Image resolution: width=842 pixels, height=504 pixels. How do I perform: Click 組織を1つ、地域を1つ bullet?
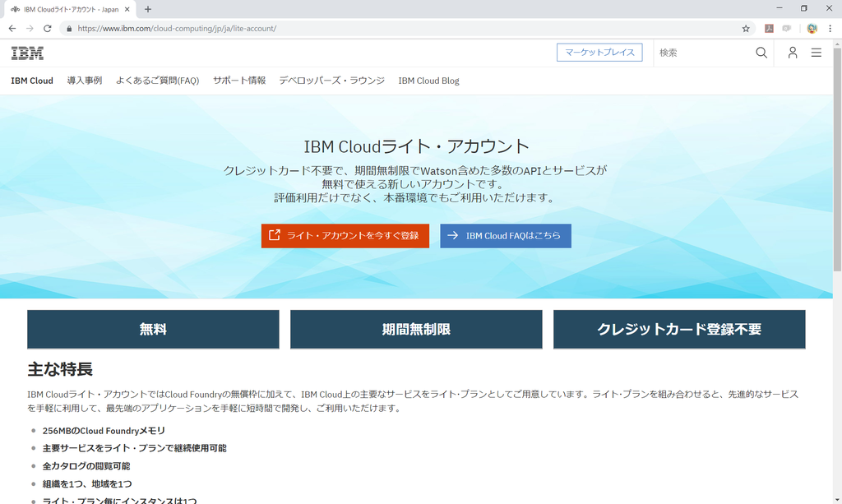click(x=87, y=483)
